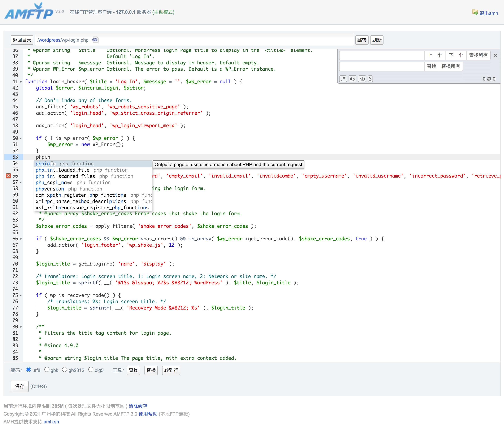Toggle regex search option (.*)
Viewport: 504px width, 436px height.
pos(343,79)
